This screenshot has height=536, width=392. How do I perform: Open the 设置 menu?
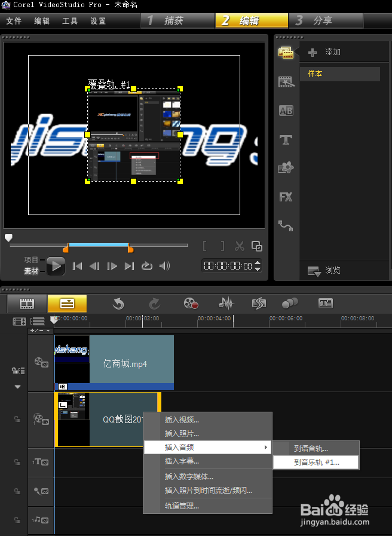tap(98, 21)
